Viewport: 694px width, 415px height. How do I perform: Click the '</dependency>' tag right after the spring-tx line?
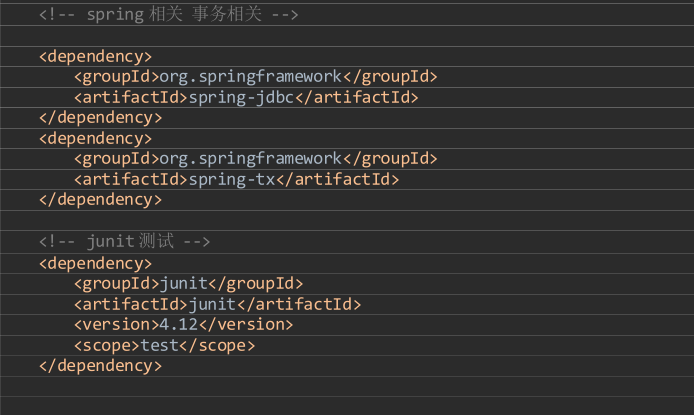(100, 200)
